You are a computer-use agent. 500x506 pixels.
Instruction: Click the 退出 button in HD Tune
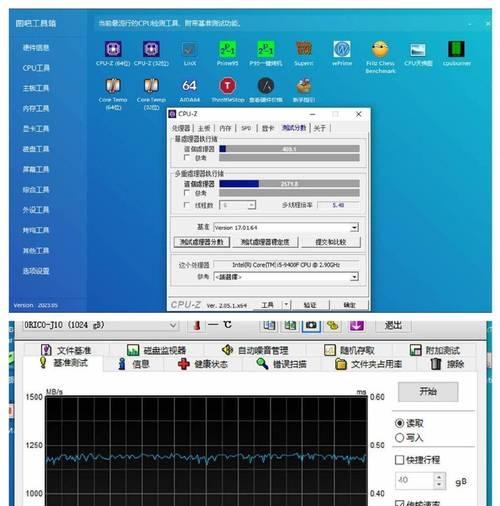click(393, 325)
